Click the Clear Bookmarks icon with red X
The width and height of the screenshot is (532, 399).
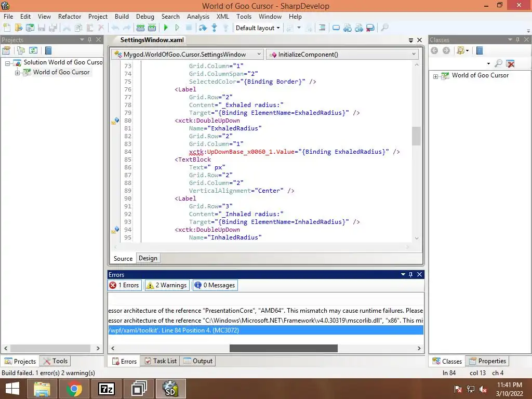[x=370, y=28]
